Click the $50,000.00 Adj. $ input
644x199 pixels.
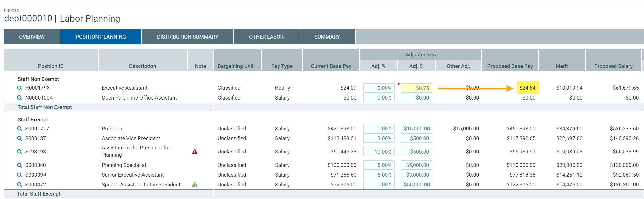coord(416,185)
